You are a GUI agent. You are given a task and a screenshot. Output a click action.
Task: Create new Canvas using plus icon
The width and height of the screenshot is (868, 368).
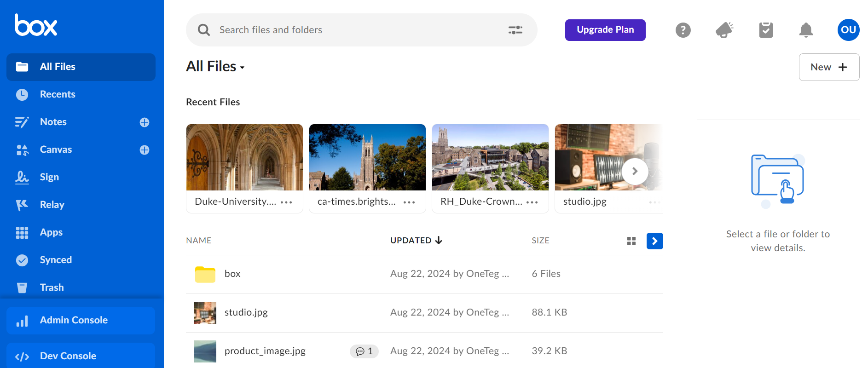(145, 150)
